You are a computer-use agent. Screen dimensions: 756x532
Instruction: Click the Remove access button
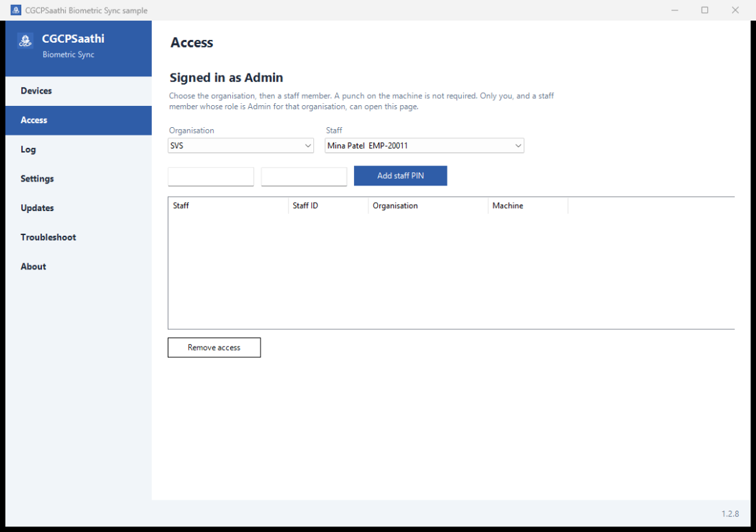(214, 347)
